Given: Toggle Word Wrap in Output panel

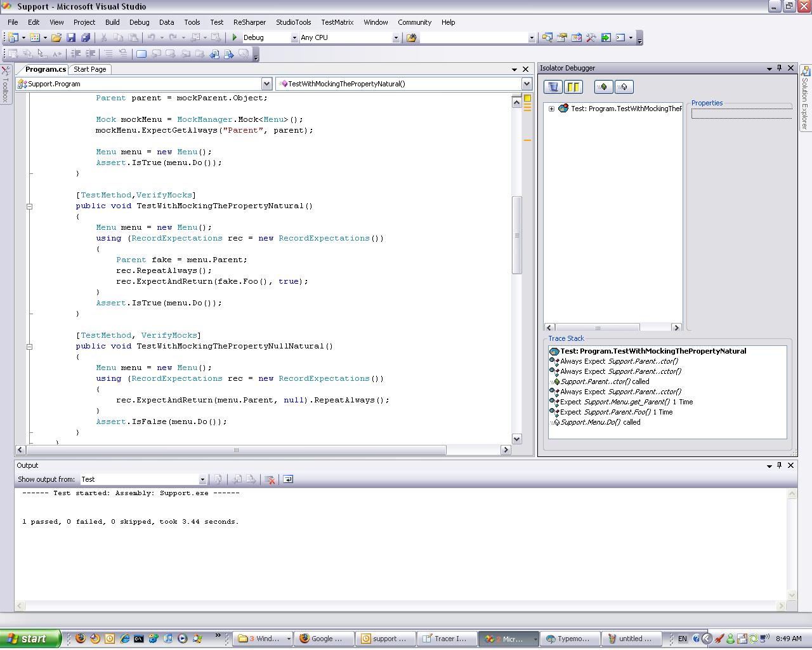Looking at the screenshot, I should 288,479.
